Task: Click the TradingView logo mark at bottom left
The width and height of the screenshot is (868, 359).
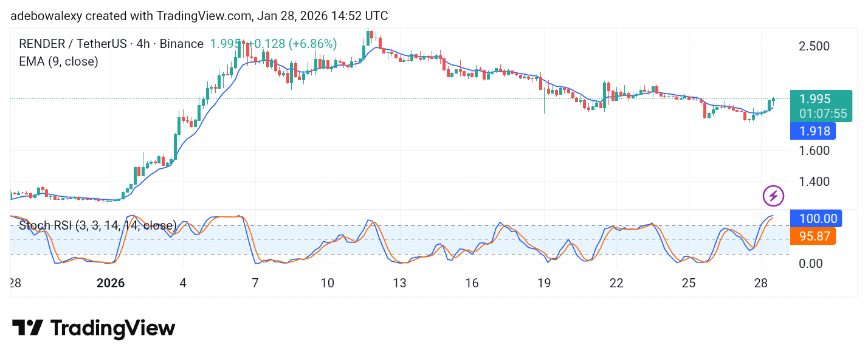Action: point(27,329)
